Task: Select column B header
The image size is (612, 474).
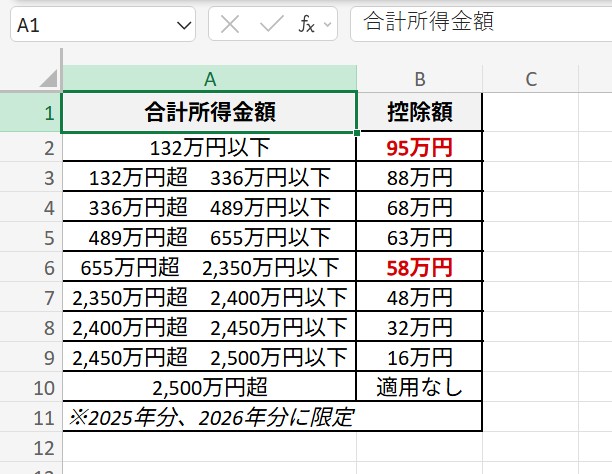Action: coord(420,79)
